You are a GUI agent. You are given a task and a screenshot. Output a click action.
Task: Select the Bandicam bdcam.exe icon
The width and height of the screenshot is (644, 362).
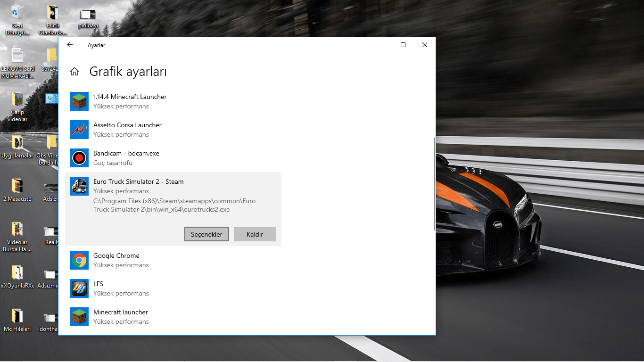click(x=79, y=158)
